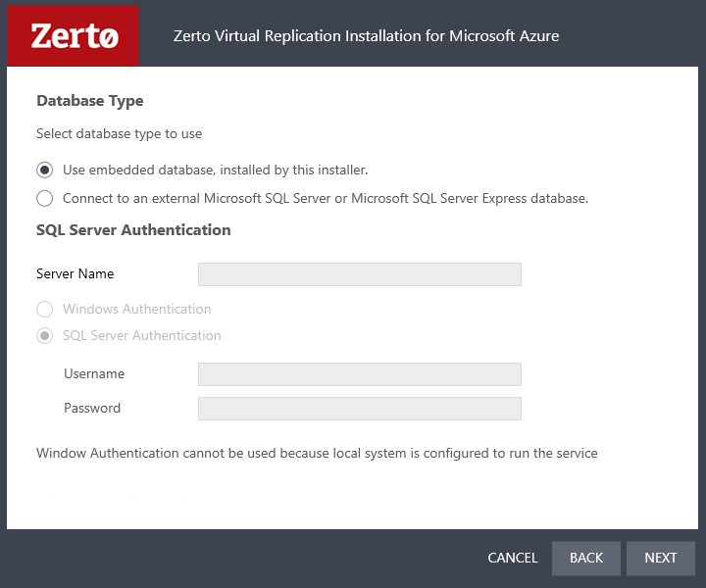Click the 'Connect to an external Microsoft SQL' label text
This screenshot has width=706, height=588.
coord(326,198)
